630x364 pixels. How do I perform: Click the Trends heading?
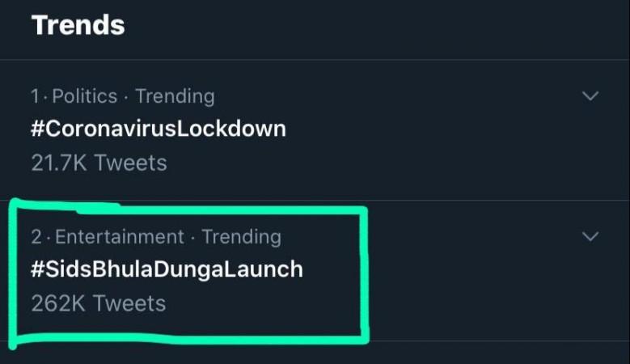pyautogui.click(x=78, y=25)
